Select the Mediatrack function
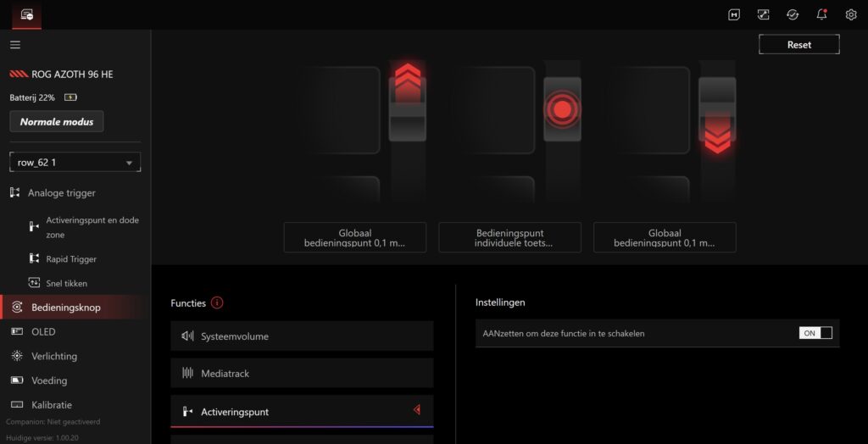 pos(302,374)
